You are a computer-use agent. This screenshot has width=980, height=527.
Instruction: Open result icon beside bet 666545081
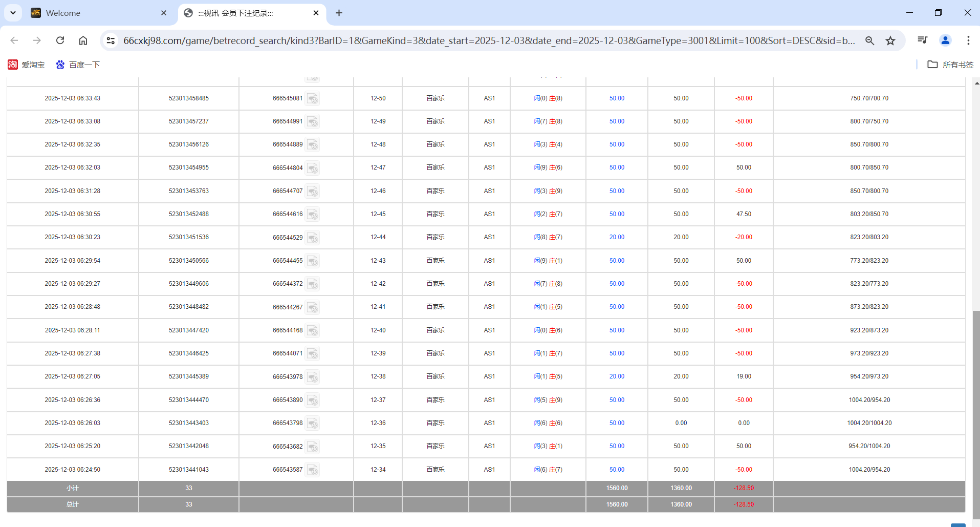tap(313, 98)
